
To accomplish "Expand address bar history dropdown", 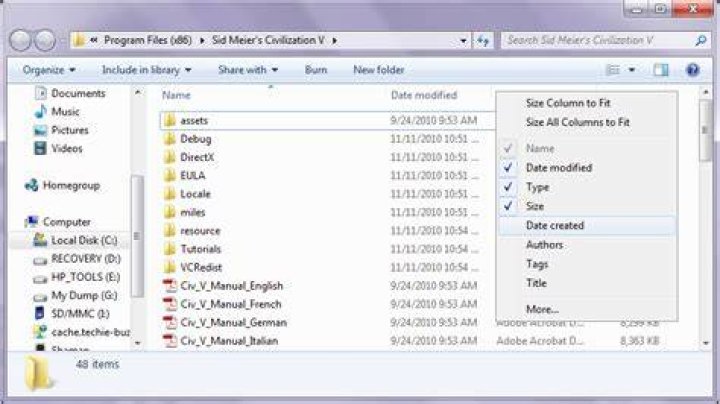I will (463, 41).
